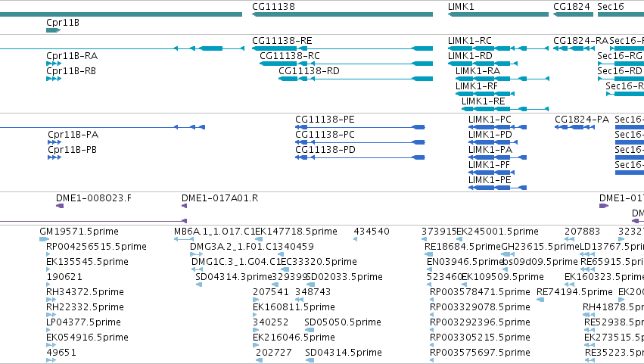
Task: Select the 49651 EST label
Action: [x=61, y=353]
